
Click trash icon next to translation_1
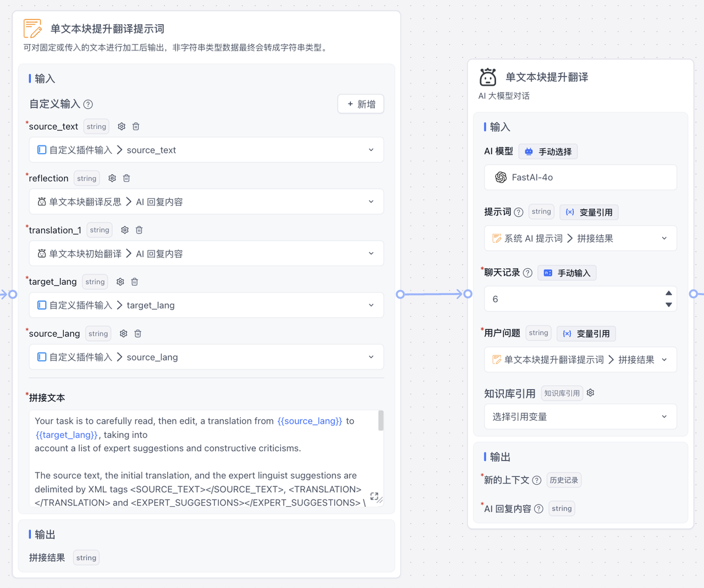pos(139,230)
